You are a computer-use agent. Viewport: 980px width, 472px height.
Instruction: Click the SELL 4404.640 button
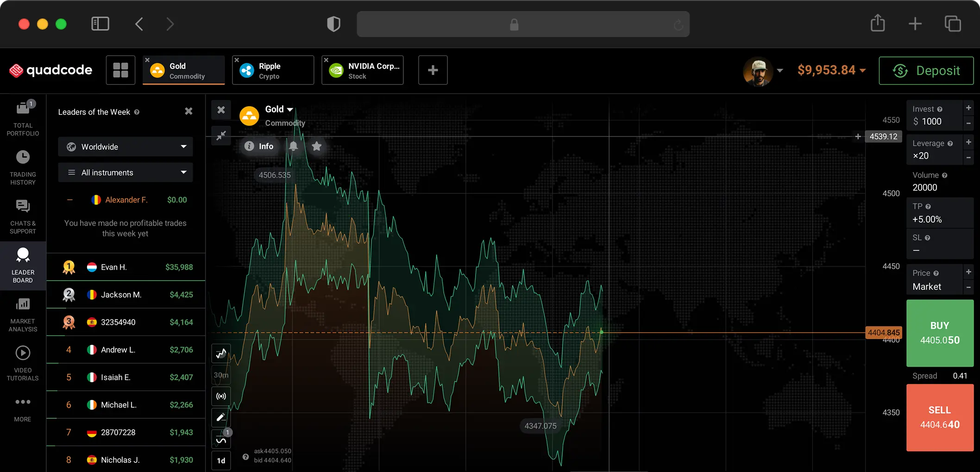[940, 417]
